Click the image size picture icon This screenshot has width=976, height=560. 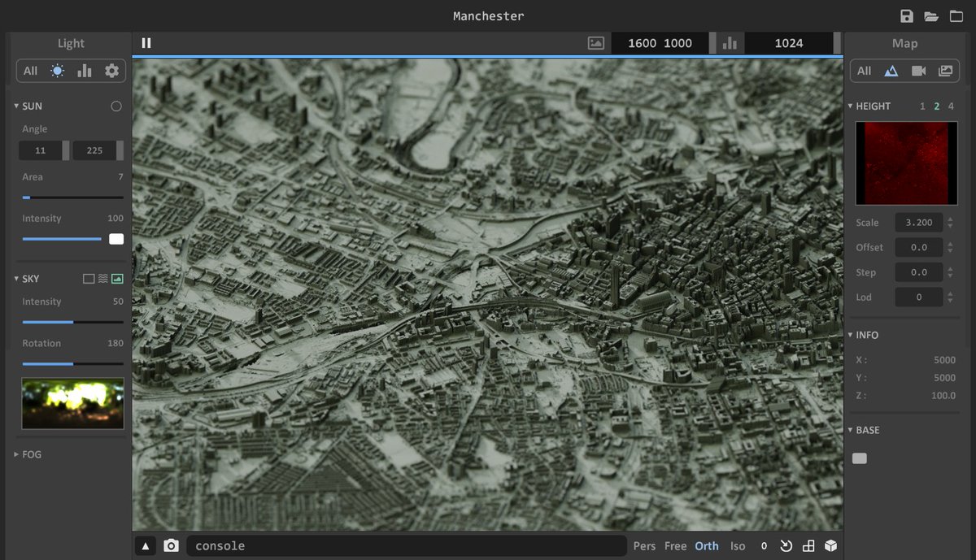596,43
